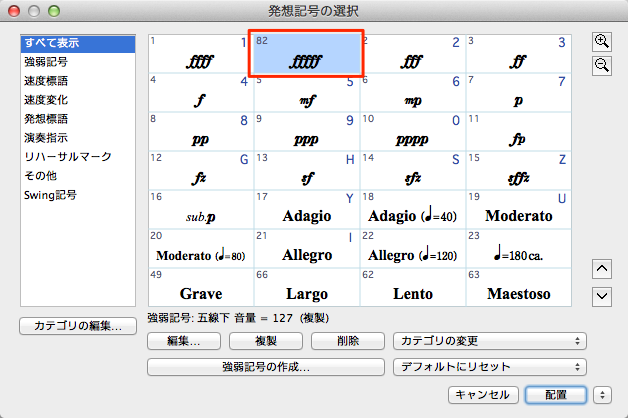
Task: Select the ff dynamic marking
Action: click(519, 54)
